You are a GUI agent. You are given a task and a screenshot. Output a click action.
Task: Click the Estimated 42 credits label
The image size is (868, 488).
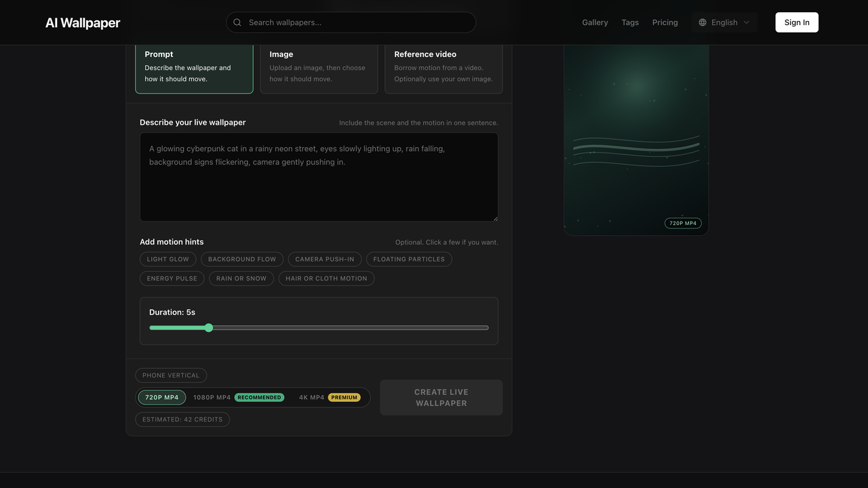point(182,420)
